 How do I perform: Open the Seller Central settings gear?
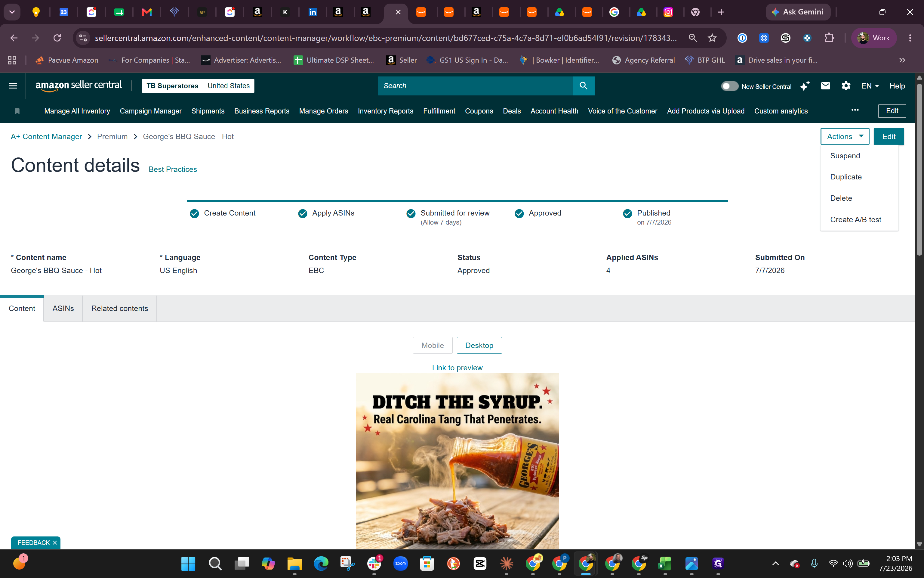click(x=846, y=86)
